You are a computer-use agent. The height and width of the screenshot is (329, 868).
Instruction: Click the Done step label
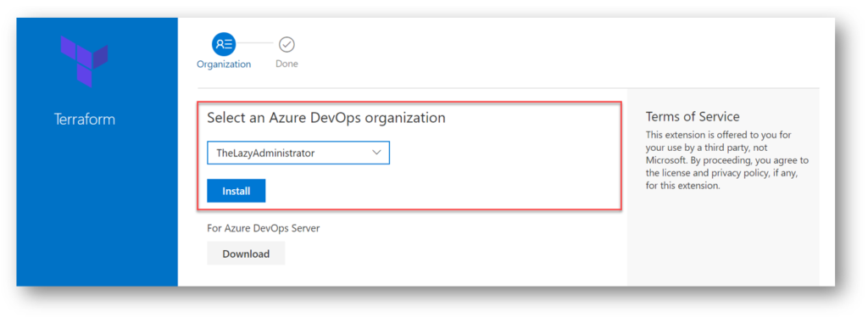[287, 64]
